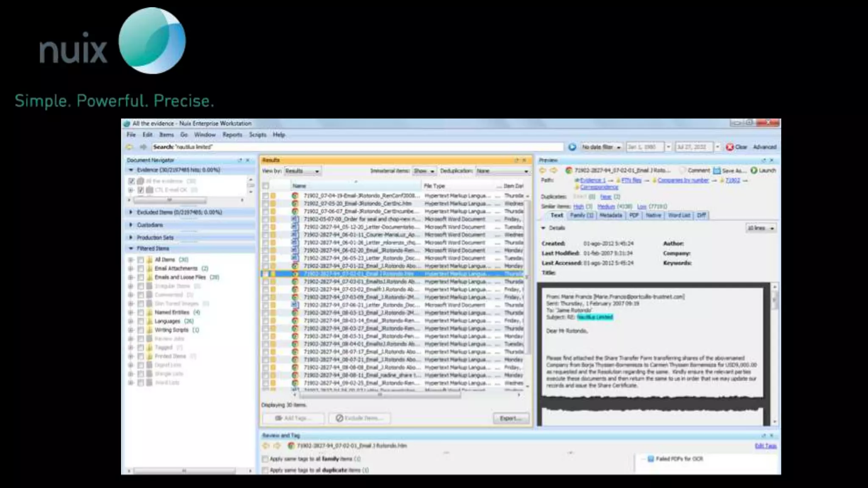Switch to the Metadata tab in Preview
This screenshot has height=488, width=868.
pyautogui.click(x=610, y=215)
